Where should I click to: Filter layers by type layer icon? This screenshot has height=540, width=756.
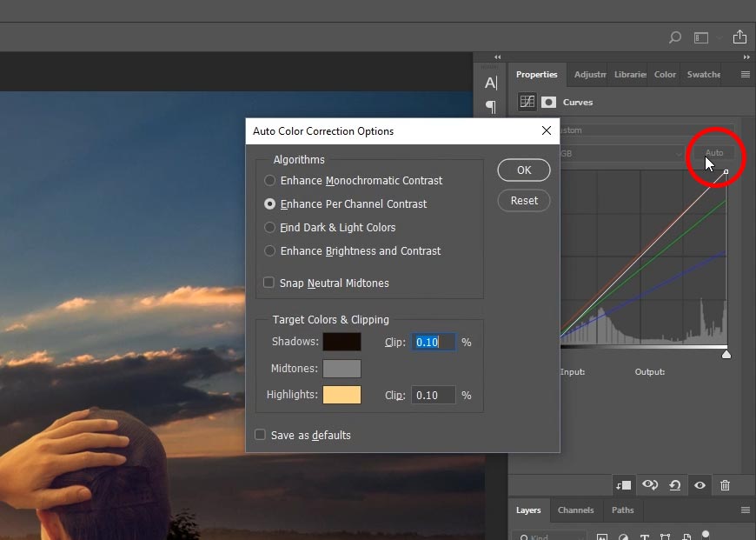coord(644,537)
